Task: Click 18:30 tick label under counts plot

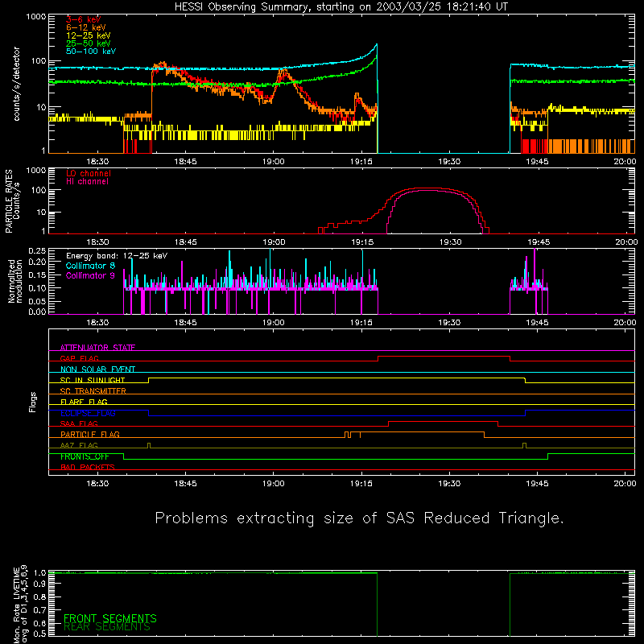Action: 97,162
